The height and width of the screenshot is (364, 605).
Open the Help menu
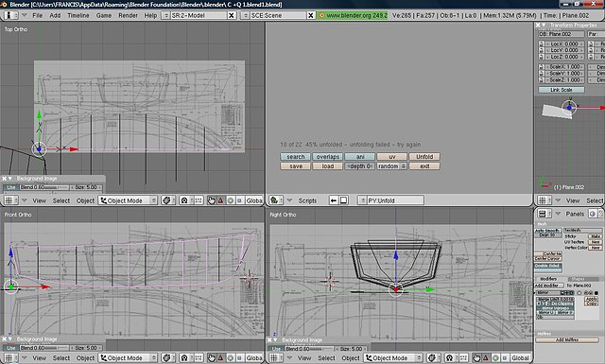pyautogui.click(x=150, y=15)
